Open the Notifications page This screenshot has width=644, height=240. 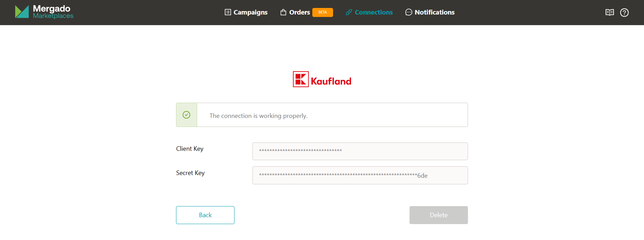(x=434, y=12)
